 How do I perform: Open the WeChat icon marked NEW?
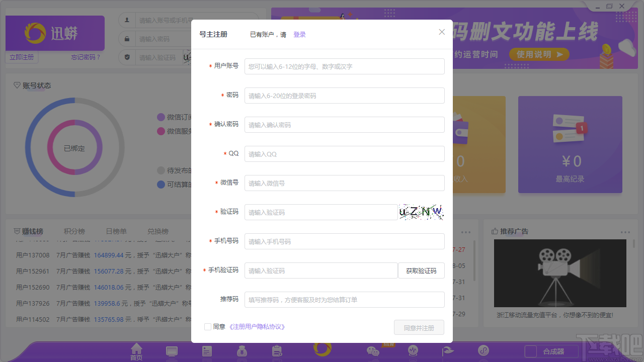[373, 351]
